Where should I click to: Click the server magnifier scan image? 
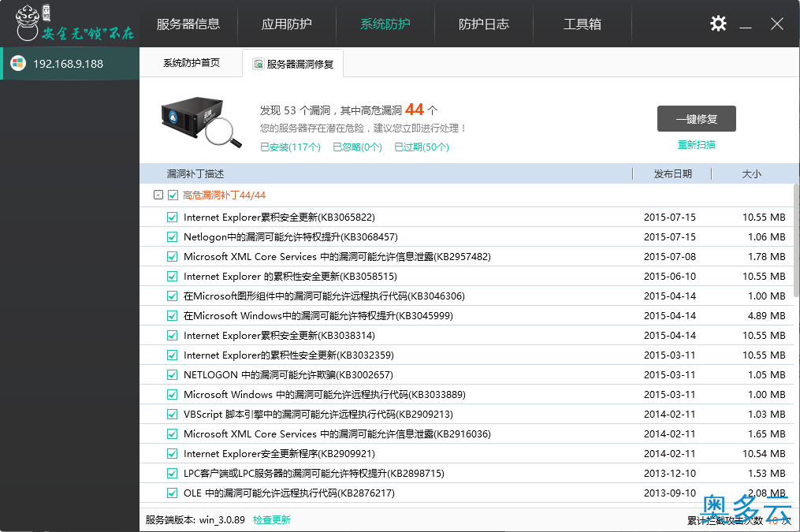[201, 122]
